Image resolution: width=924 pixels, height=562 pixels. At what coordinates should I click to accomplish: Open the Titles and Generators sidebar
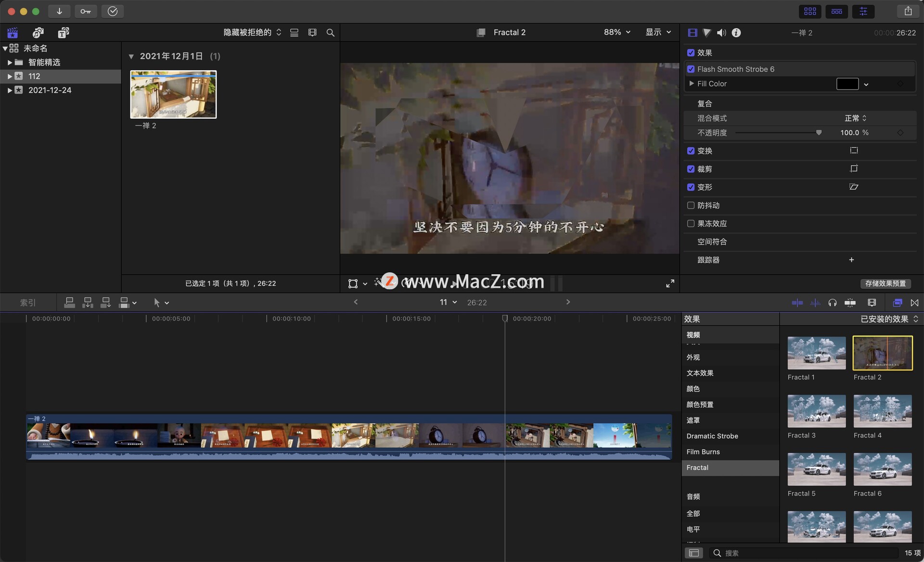pyautogui.click(x=63, y=33)
